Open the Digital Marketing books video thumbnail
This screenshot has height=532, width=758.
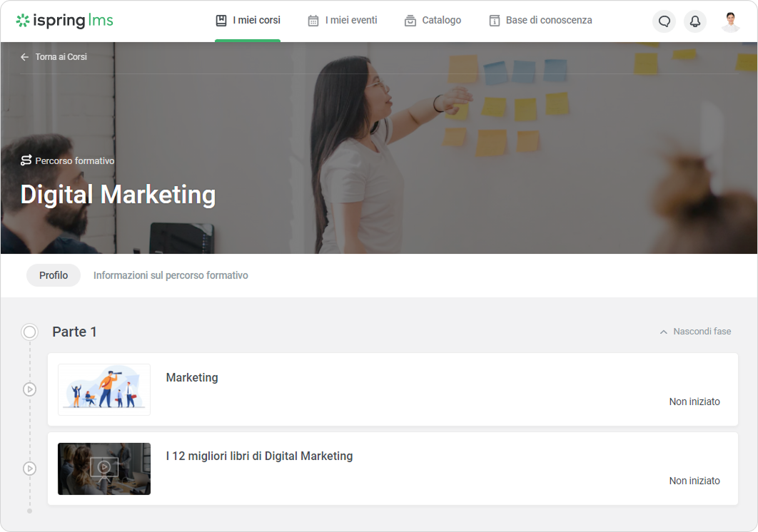pos(104,469)
